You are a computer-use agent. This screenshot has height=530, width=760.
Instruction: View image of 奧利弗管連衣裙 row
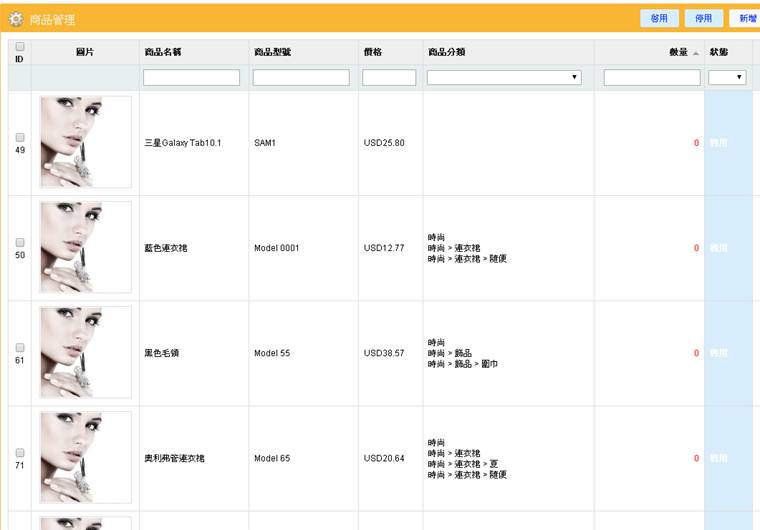85,457
